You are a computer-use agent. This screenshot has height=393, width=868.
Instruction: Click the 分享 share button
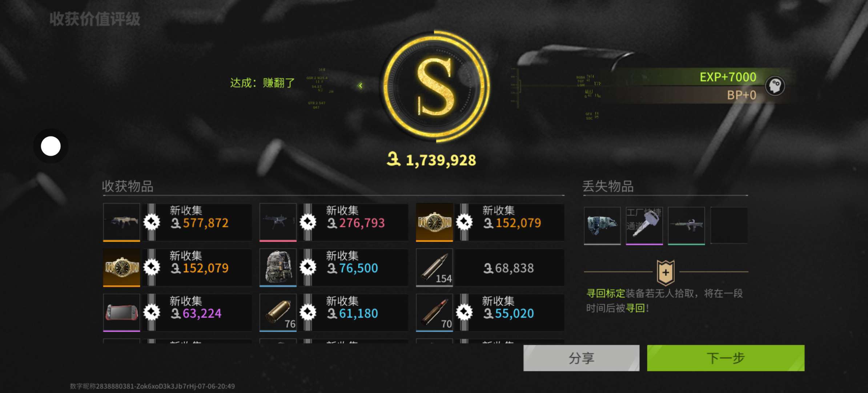[x=581, y=358]
